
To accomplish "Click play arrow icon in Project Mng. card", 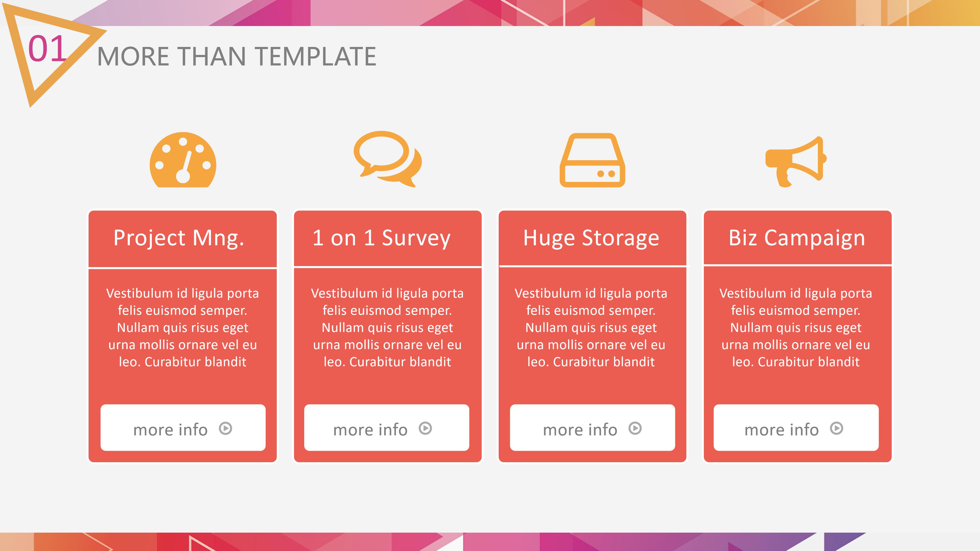I will click(x=226, y=429).
